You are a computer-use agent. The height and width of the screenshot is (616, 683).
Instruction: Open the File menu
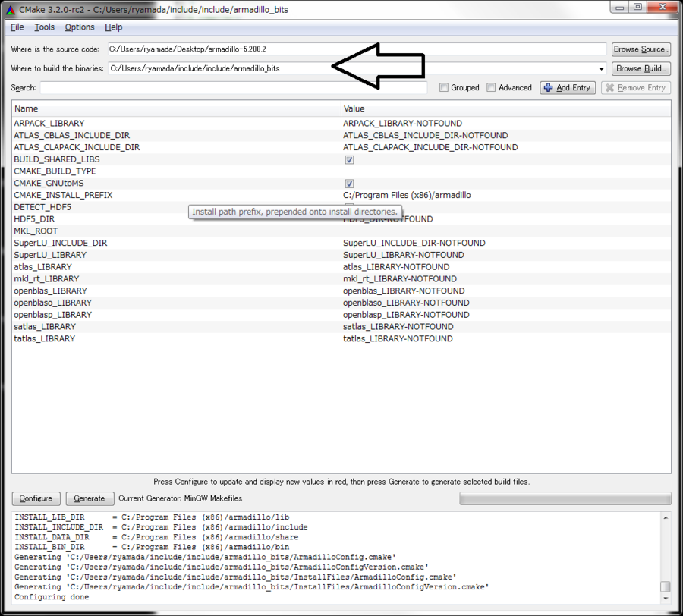tap(17, 27)
